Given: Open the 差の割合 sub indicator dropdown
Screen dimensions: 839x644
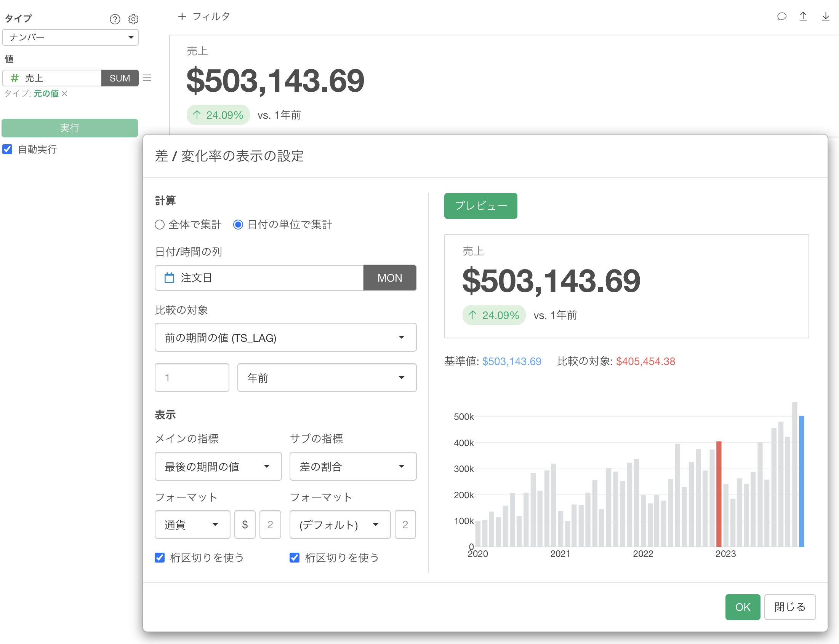Looking at the screenshot, I should [352, 467].
